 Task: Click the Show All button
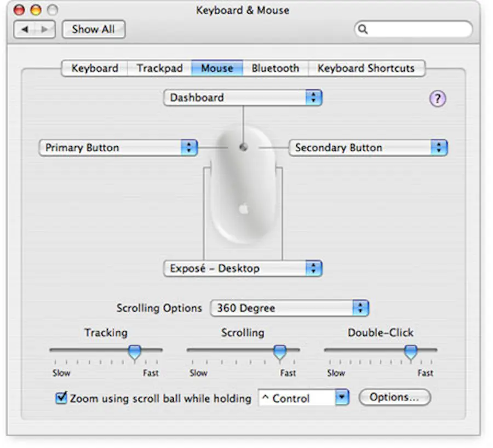pyautogui.click(x=93, y=29)
